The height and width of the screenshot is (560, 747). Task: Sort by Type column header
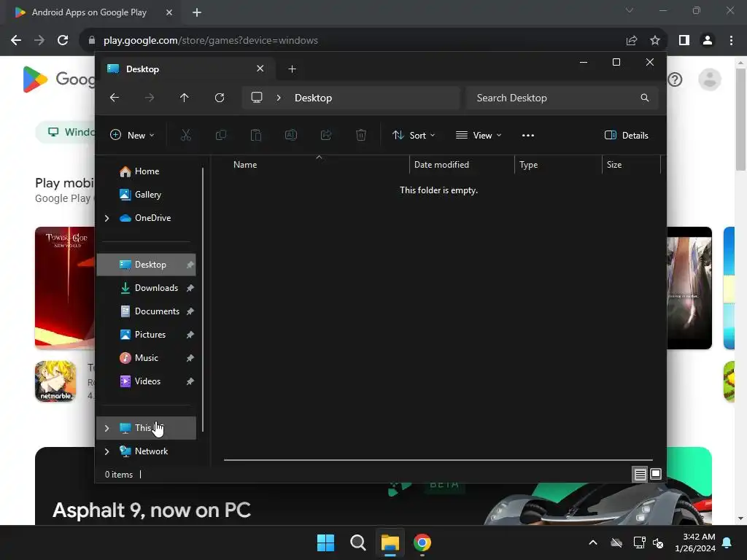(558, 165)
